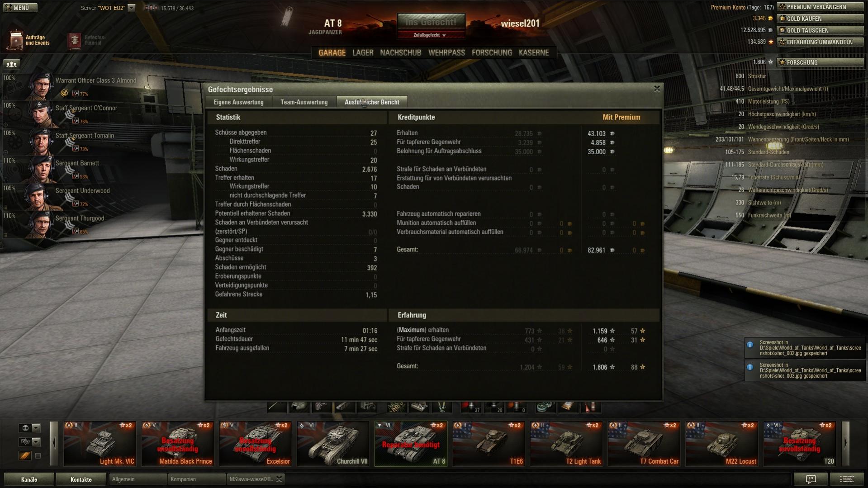The image size is (868, 488).
Task: Open the fire extinguisher consumable slot
Action: point(591,407)
